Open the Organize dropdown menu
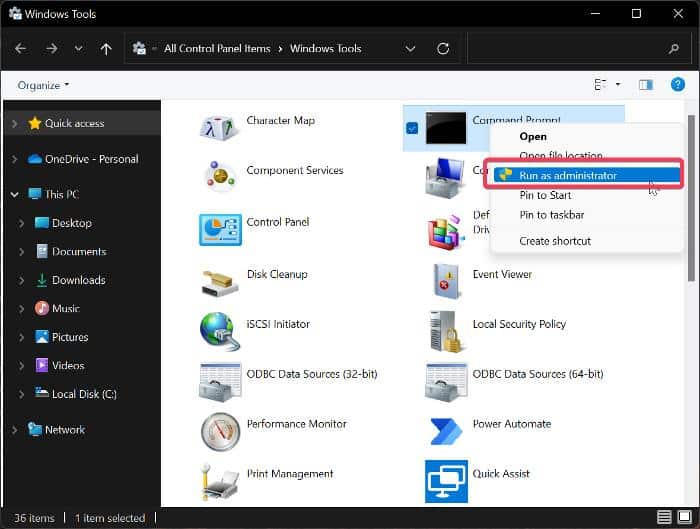Image resolution: width=700 pixels, height=529 pixels. click(x=43, y=85)
